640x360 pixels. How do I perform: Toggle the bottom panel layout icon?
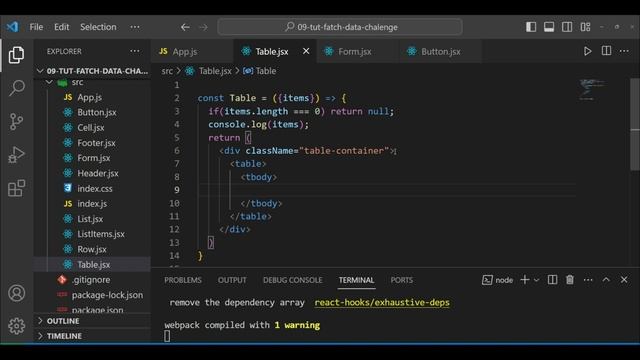point(549,27)
